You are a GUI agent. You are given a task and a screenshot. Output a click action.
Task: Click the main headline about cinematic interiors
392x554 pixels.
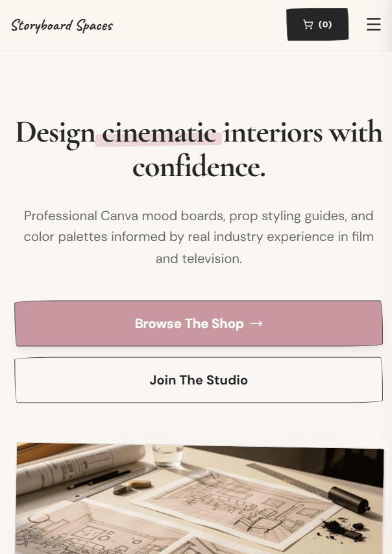(198, 148)
